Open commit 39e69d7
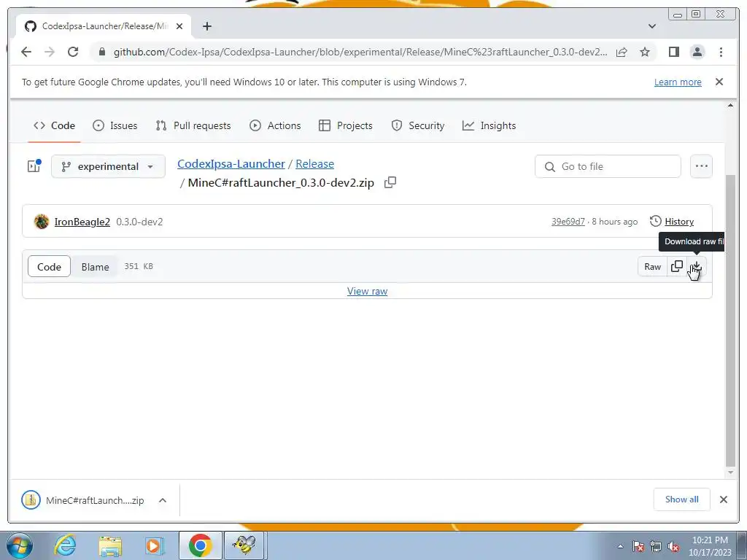 pyautogui.click(x=568, y=222)
